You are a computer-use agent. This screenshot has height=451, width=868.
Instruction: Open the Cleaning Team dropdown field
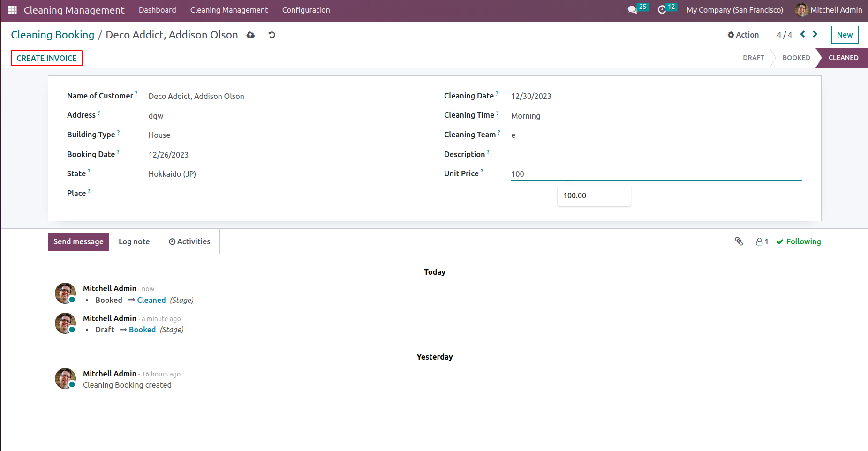(657, 135)
